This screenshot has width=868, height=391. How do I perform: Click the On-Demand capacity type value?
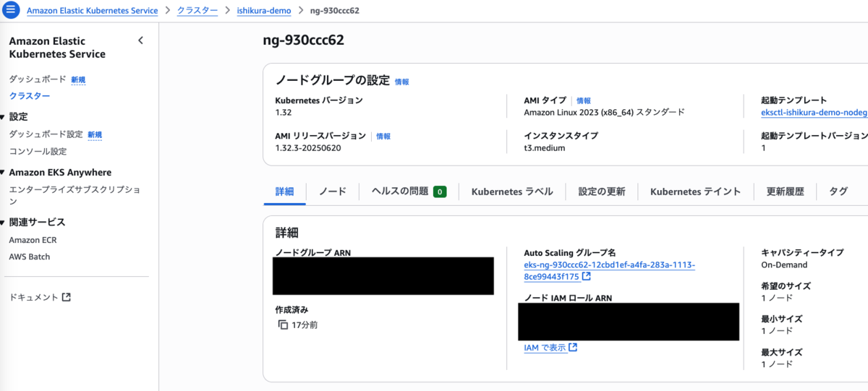(x=786, y=265)
